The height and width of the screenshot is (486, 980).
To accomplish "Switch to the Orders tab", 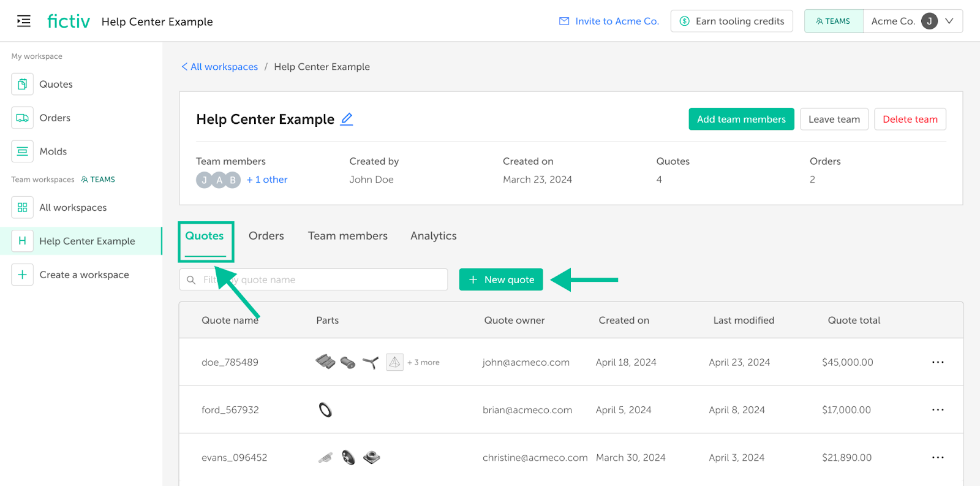I will pyautogui.click(x=266, y=236).
